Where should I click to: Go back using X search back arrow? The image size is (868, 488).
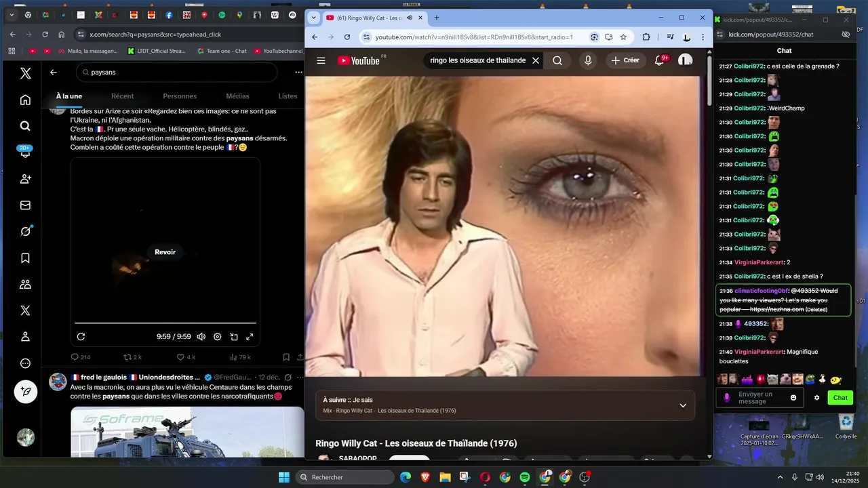tap(54, 72)
